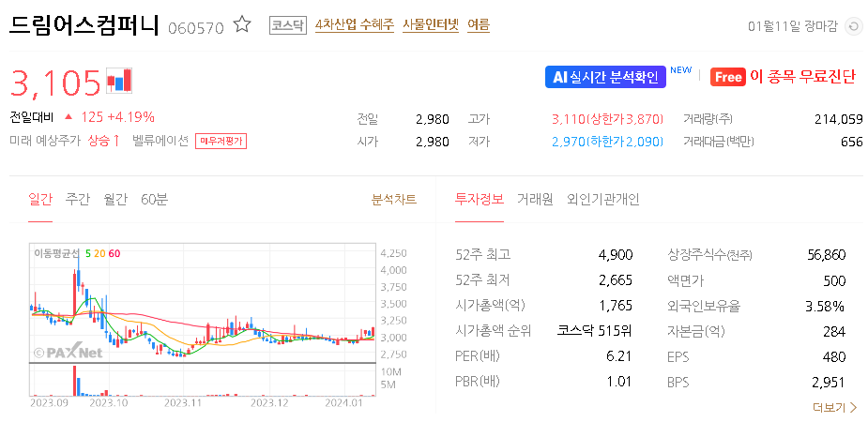Viewport: 868px width, 422px height.
Task: Click the 코스닥 market tag
Action: [x=288, y=25]
